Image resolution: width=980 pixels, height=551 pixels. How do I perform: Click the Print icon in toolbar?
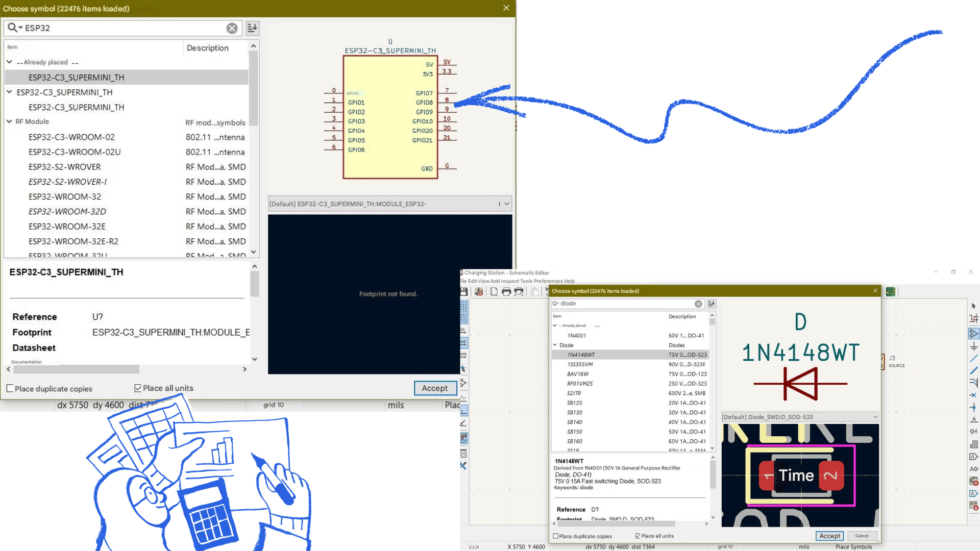click(506, 291)
